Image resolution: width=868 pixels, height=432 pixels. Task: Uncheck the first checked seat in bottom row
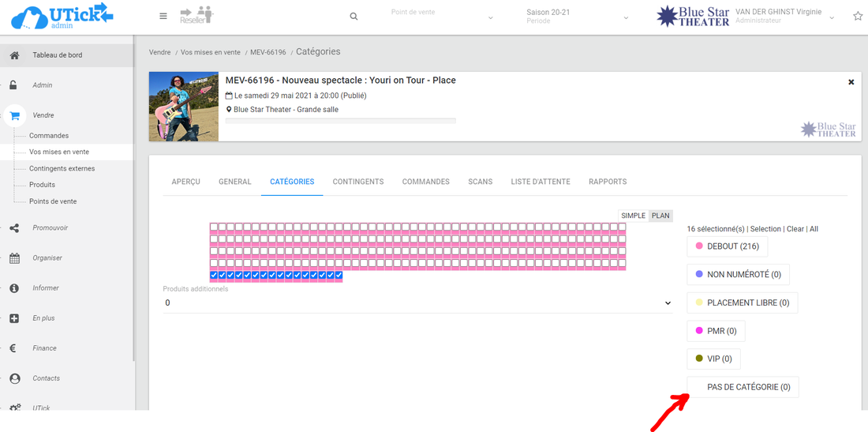click(214, 275)
